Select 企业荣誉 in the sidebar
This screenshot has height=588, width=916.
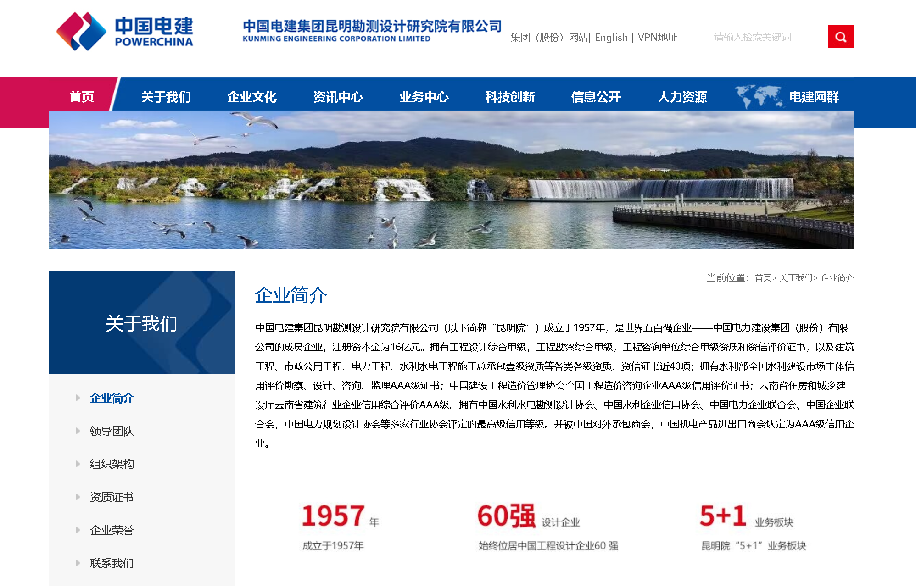(x=112, y=530)
